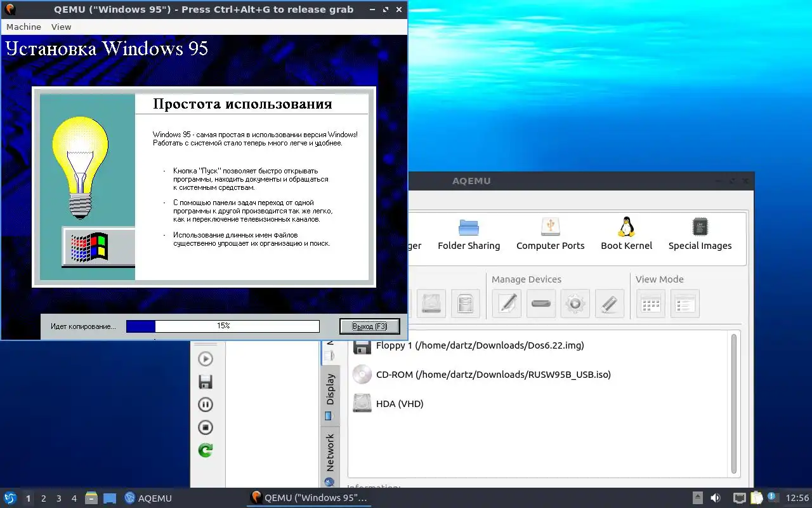The width and height of the screenshot is (812, 508).
Task: Click the Floppy 1 disk icon
Action: [362, 346]
